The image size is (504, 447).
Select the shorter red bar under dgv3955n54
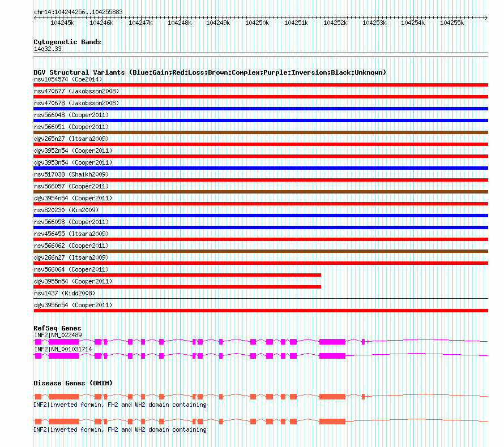tap(177, 287)
